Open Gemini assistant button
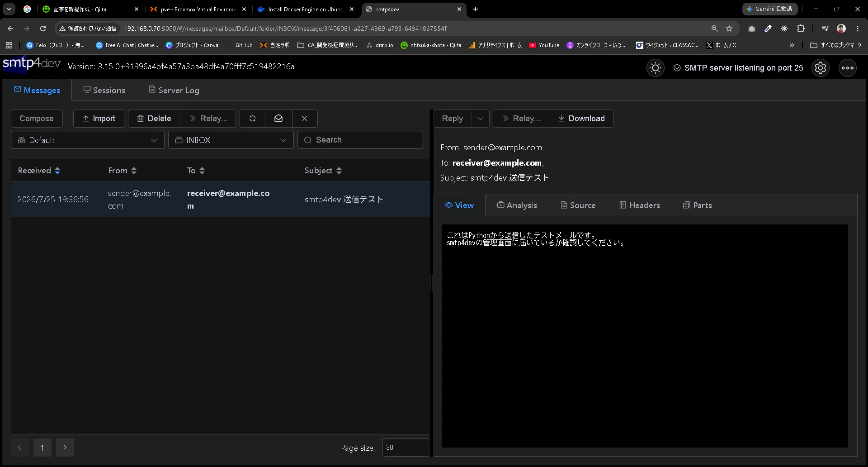The width and height of the screenshot is (868, 467). (x=770, y=9)
